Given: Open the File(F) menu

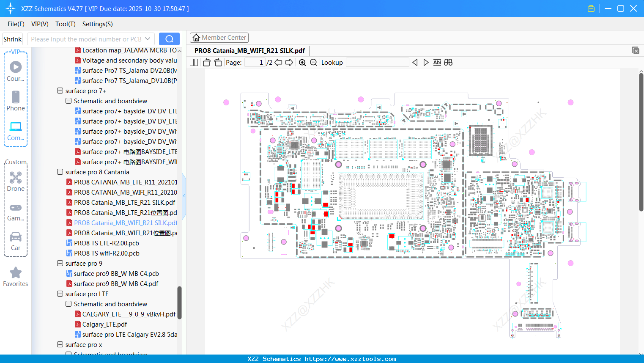Looking at the screenshot, I should click(16, 24).
